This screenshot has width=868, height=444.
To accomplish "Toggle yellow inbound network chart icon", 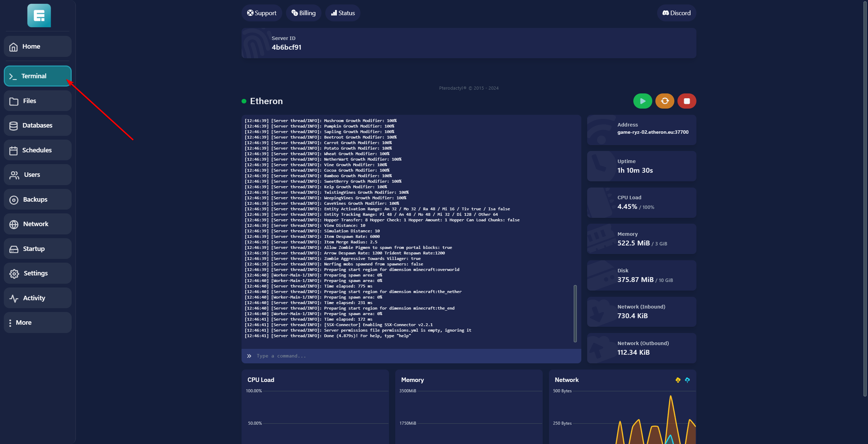I will [x=678, y=380].
